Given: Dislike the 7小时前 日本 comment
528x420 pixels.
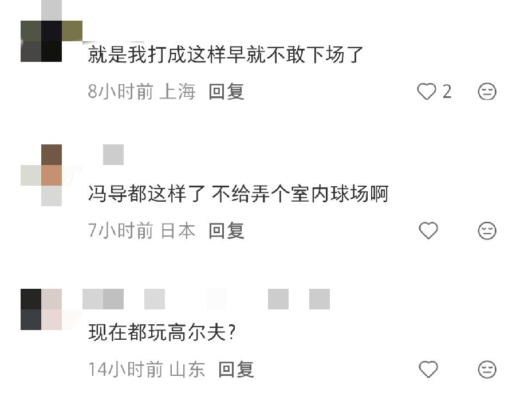Looking at the screenshot, I should (x=487, y=230).
